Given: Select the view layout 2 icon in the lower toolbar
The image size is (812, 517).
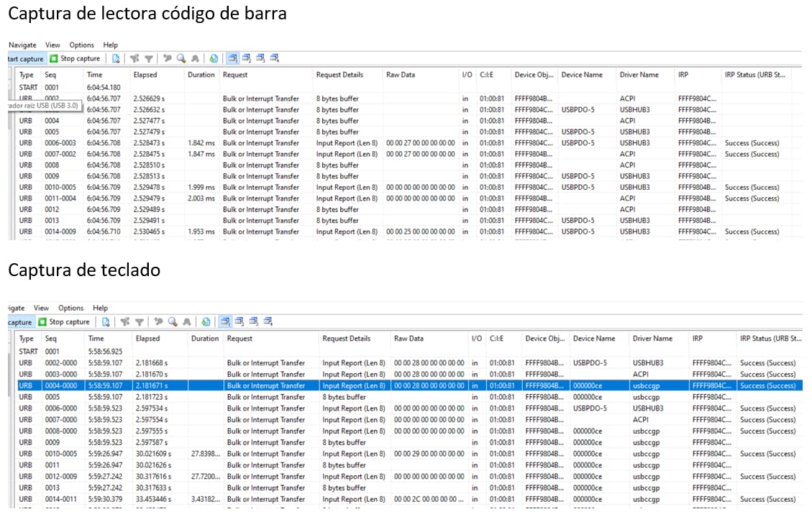Looking at the screenshot, I should tap(240, 322).
